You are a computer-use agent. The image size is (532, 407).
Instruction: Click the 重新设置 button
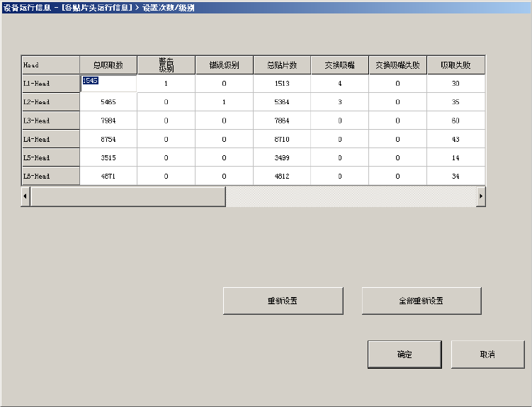[x=283, y=301]
